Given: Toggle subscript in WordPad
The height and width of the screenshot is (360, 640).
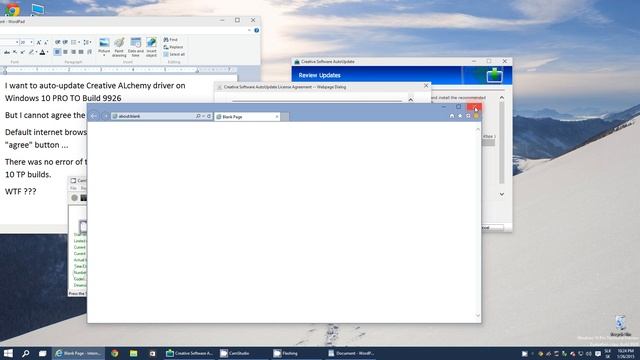Looking at the screenshot, I should coord(15,52).
